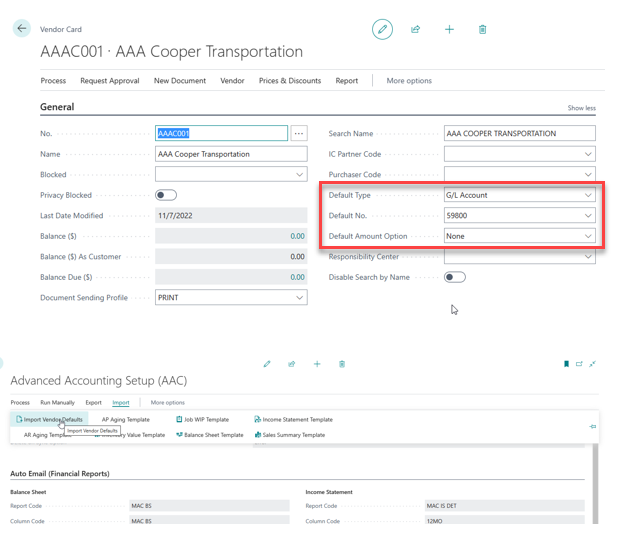Viewport: 620px width, 559px height.
Task: Open the Process menu on Vendor Card
Action: [x=53, y=81]
